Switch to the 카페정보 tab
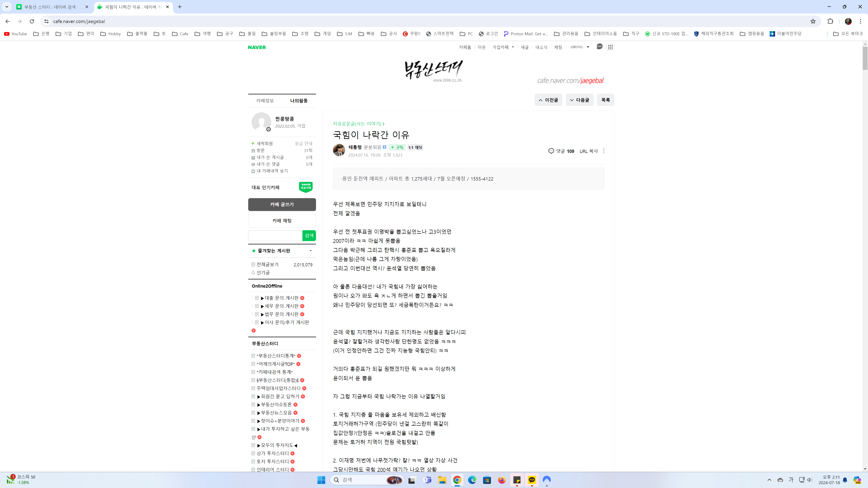 265,100
